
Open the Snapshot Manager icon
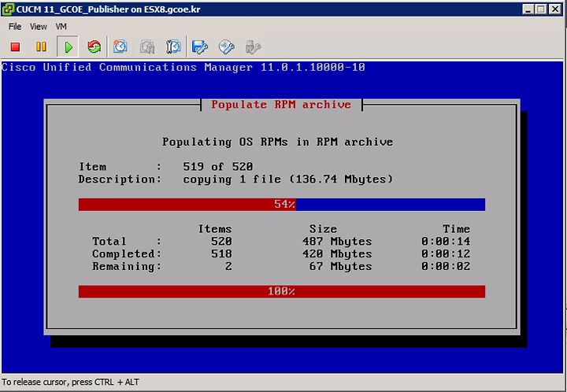click(x=173, y=46)
